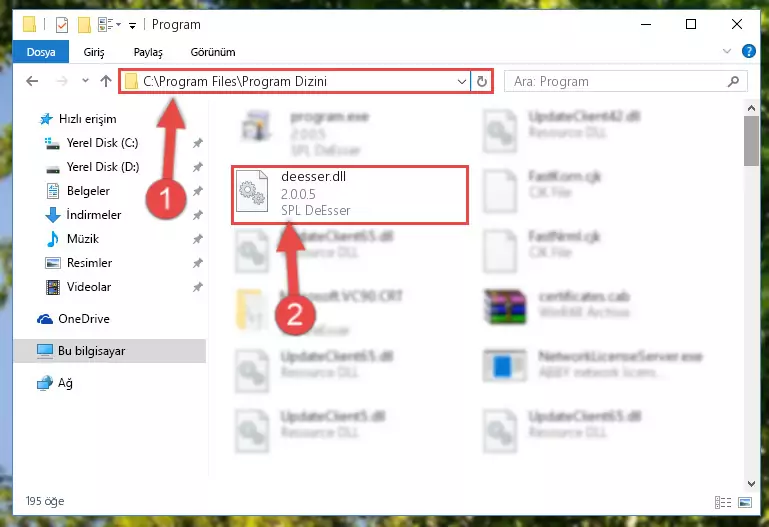Select OneDrive in navigation pane
This screenshot has height=527, width=769.
(x=74, y=319)
